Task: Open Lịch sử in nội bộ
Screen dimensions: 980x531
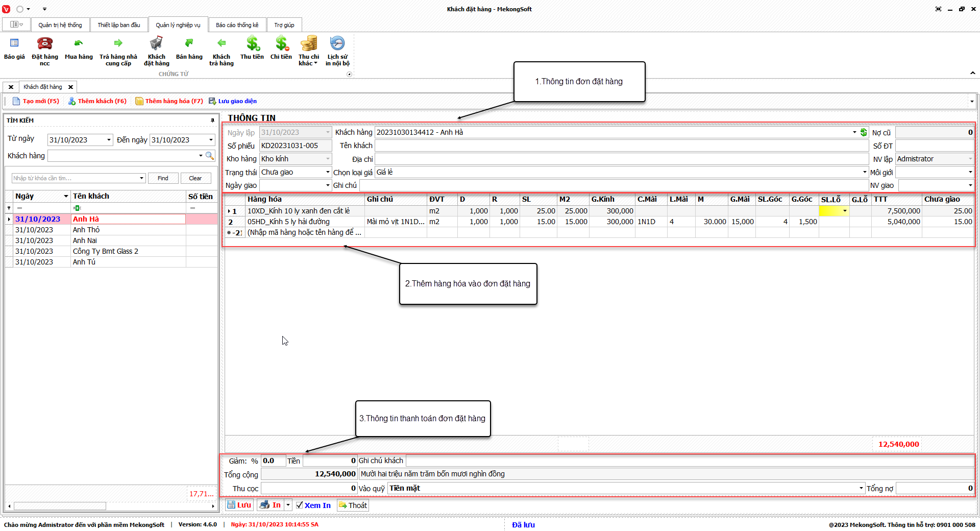Action: click(337, 50)
